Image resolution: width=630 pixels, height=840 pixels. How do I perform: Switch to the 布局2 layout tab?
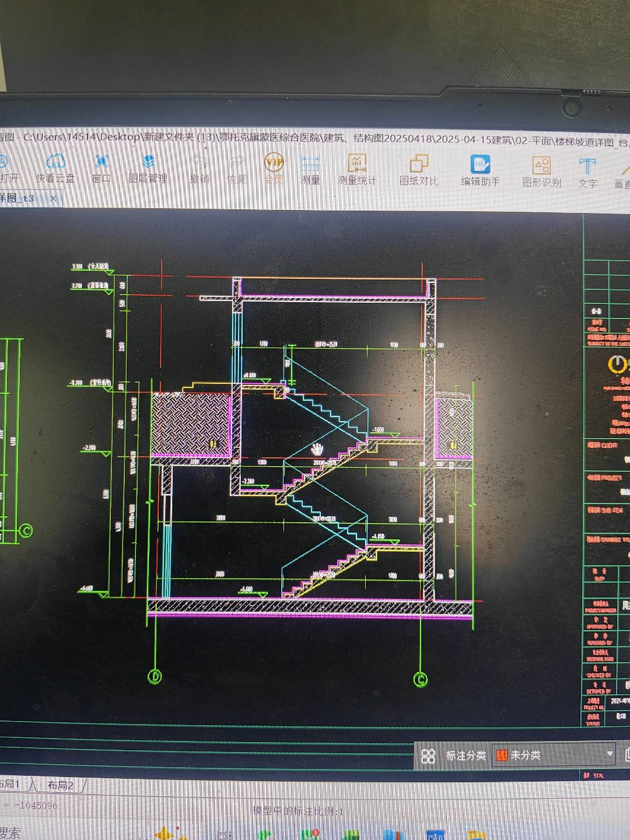click(61, 785)
